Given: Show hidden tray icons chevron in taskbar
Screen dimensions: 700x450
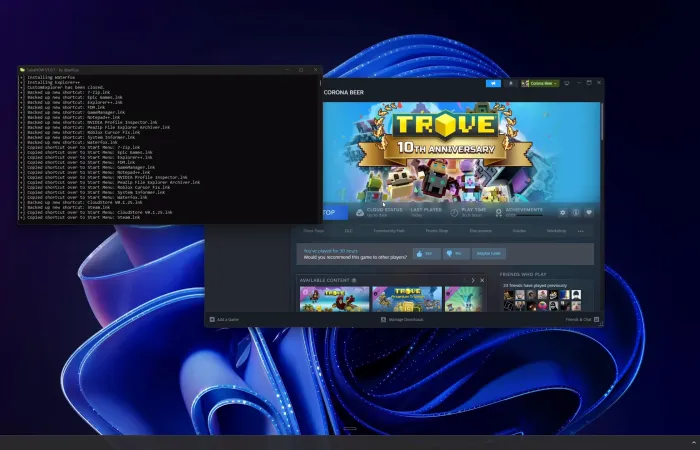Looking at the screenshot, I should coord(693,442).
